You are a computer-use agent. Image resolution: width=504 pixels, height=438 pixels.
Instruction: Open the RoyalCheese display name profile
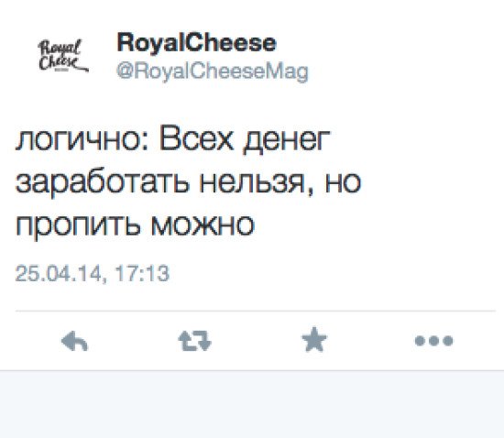point(196,42)
